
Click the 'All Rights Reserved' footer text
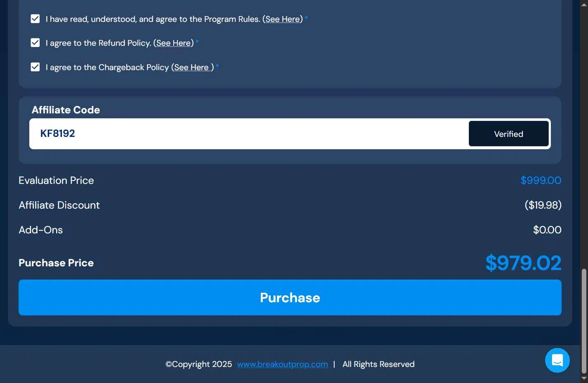click(378, 364)
